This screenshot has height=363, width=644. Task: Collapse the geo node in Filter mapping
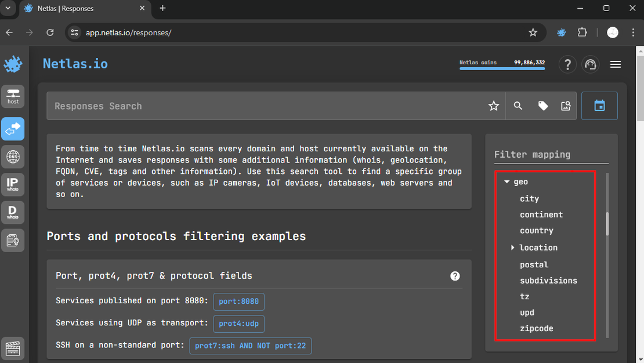506,181
